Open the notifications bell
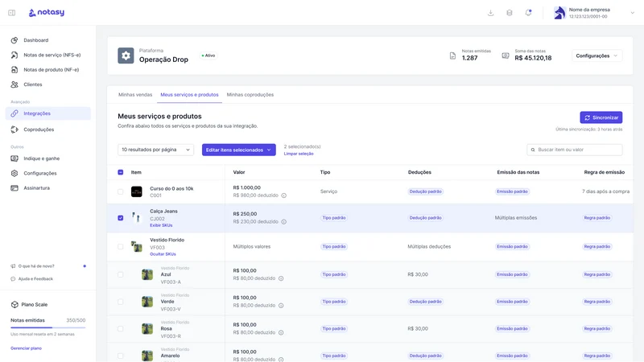644x362 pixels. pyautogui.click(x=528, y=13)
